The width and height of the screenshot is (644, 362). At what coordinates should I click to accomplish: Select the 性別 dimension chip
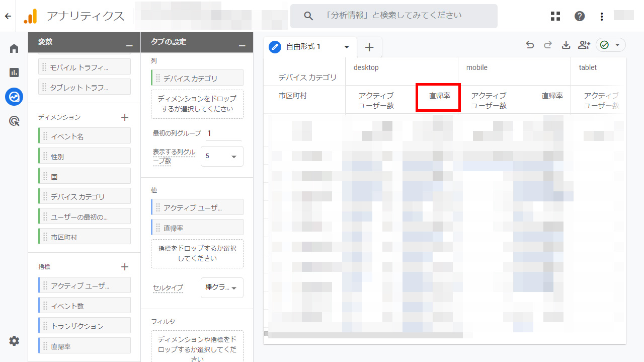[85, 156]
